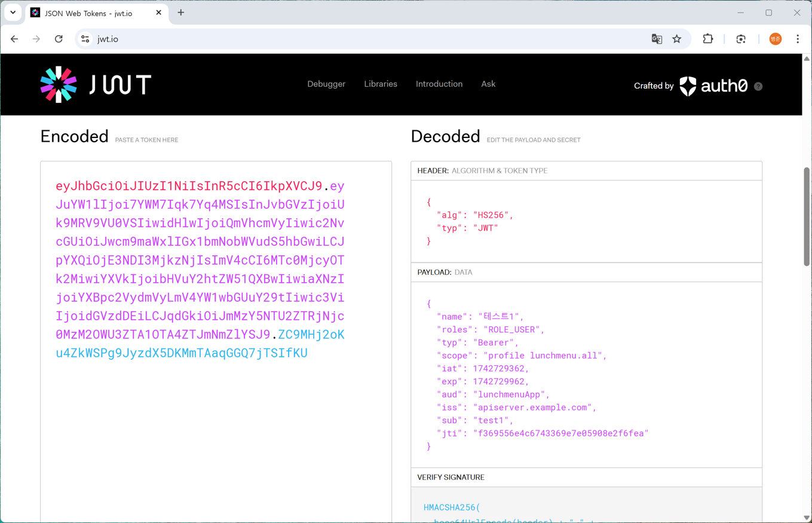Click the "jti" payload line
Viewport: 812px width, 523px height.
pos(543,433)
